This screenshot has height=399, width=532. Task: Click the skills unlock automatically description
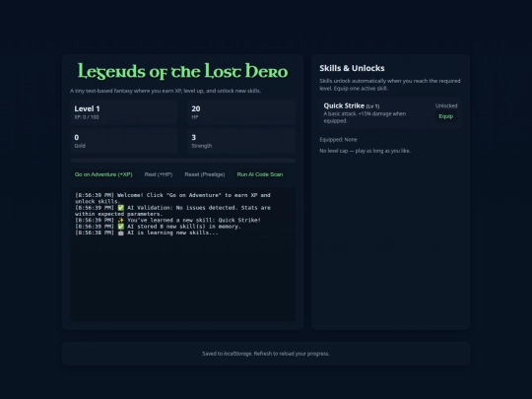(390, 85)
